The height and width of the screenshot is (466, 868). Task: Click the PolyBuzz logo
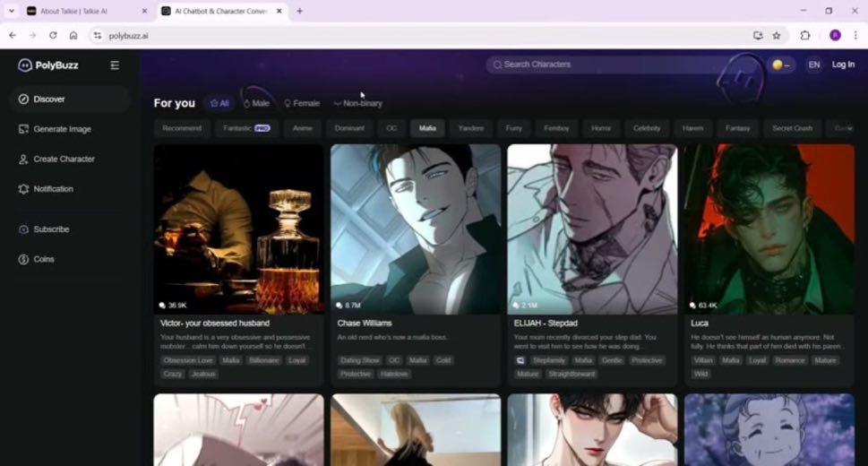(x=48, y=65)
